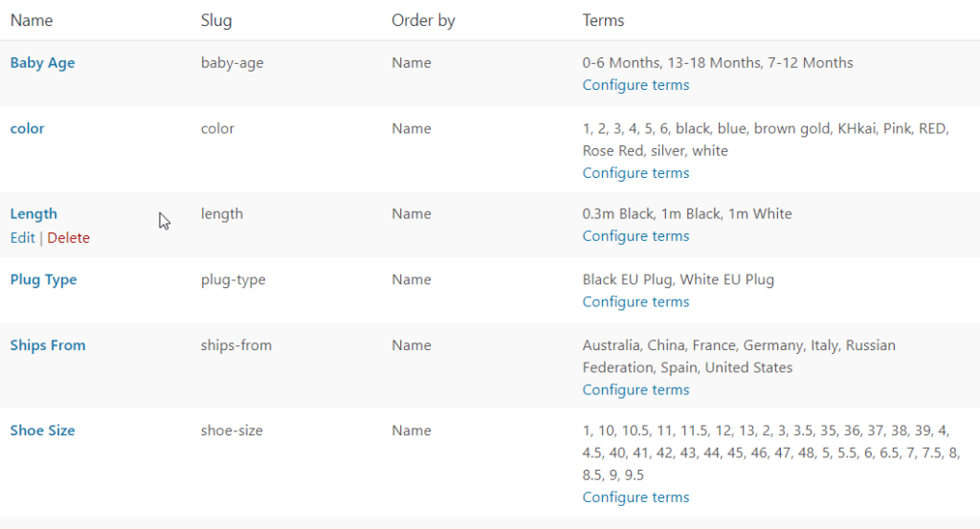Configure terms for Baby Age
The image size is (980, 529).
point(635,85)
